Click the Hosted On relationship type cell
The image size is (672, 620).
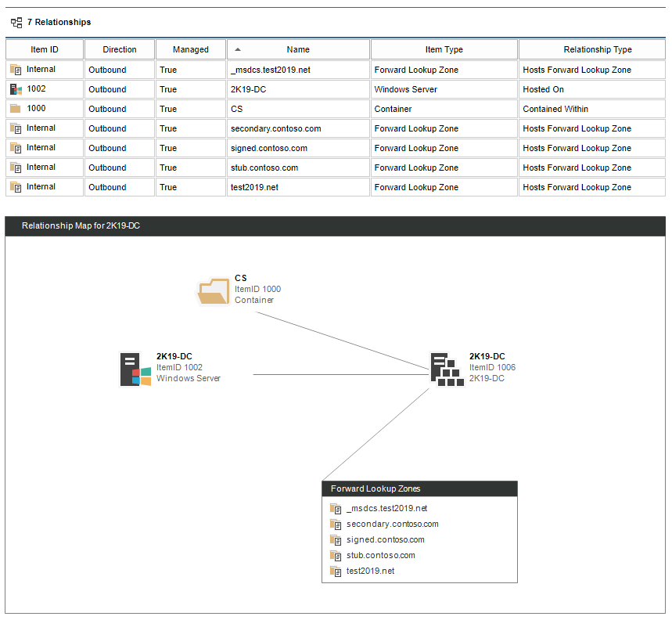[592, 89]
